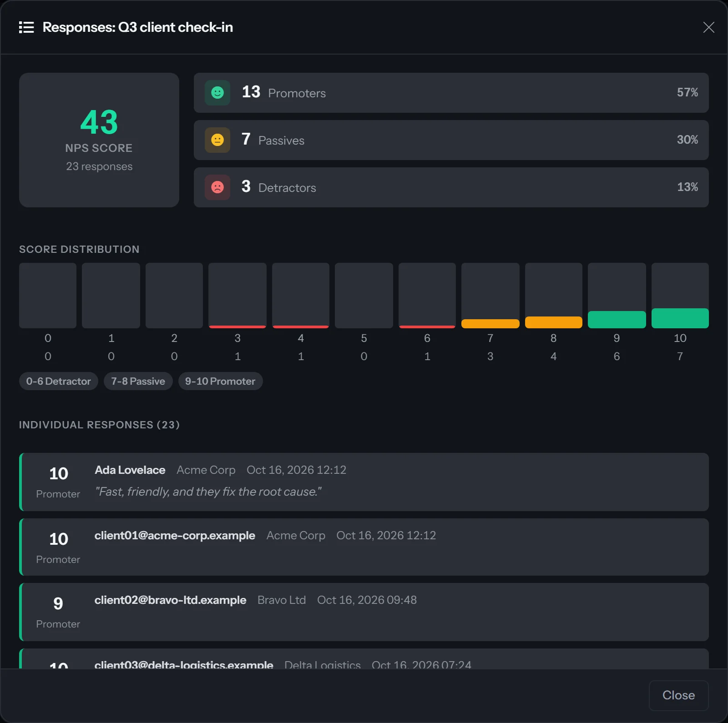Click the empty distribution column for score 0

[x=48, y=296]
